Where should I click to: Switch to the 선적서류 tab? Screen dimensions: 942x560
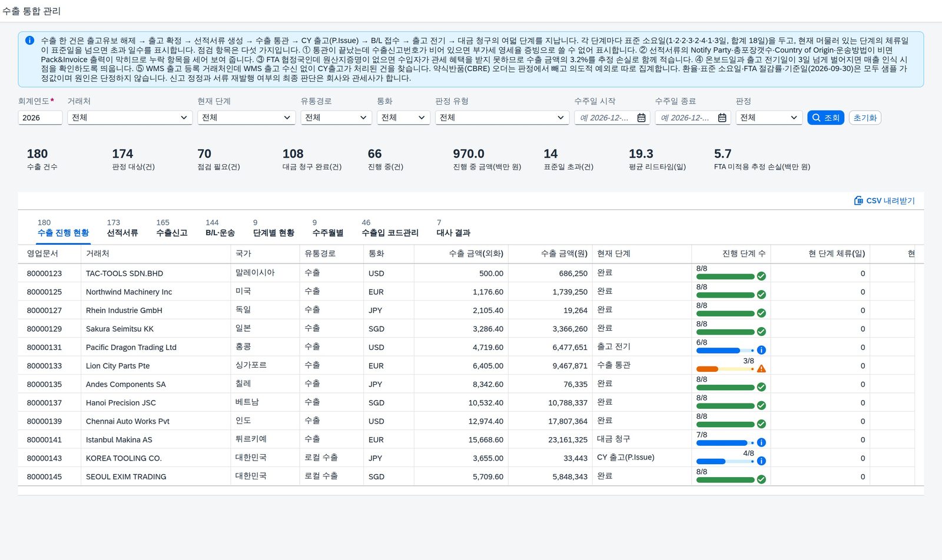pyautogui.click(x=122, y=233)
